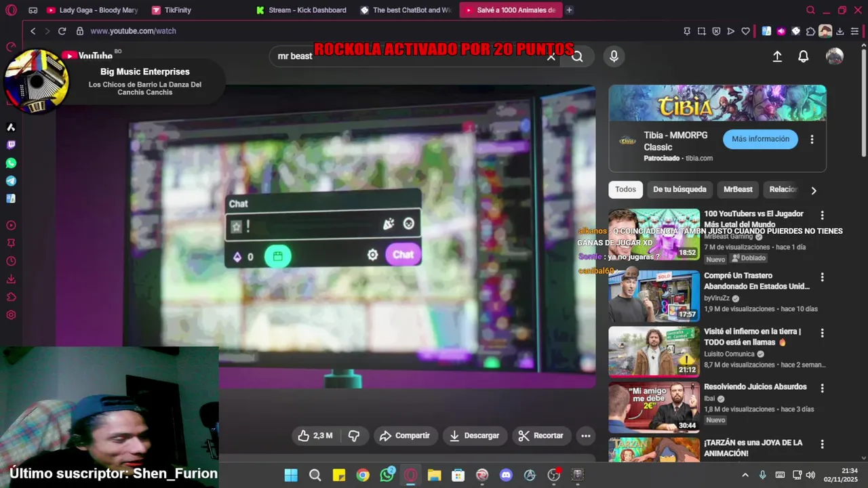Open menu for Compré Un Trastero video

[x=822, y=277]
